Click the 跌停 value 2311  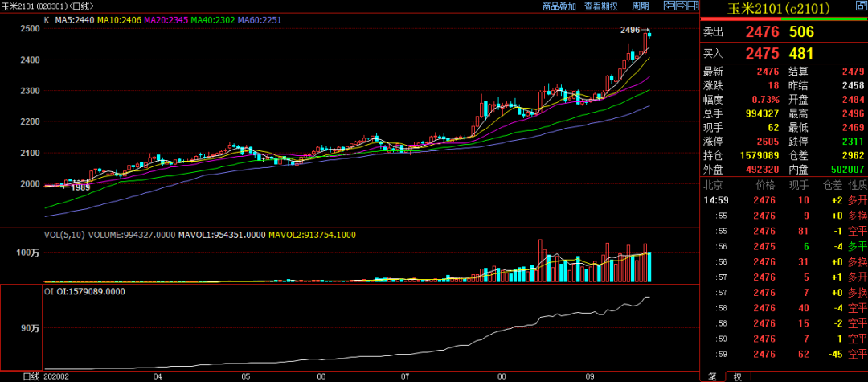click(x=853, y=141)
